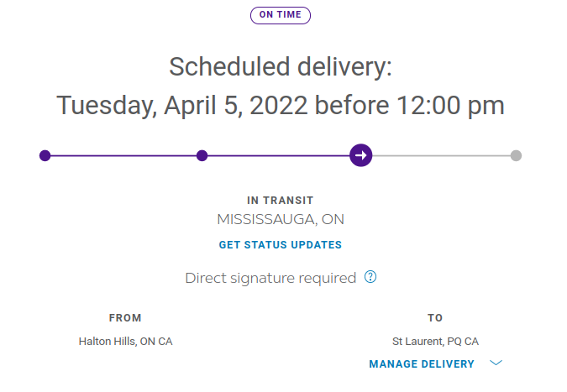Screen dimensions: 567x392
Task: Open the MANAGE DELIVERY menu
Action: (x=422, y=363)
